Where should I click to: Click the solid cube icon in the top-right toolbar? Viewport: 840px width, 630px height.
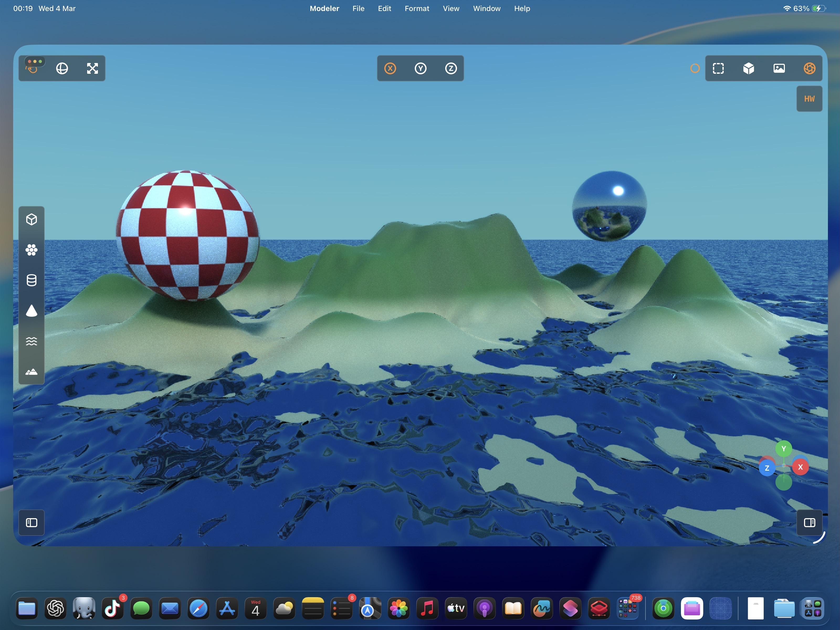(748, 68)
